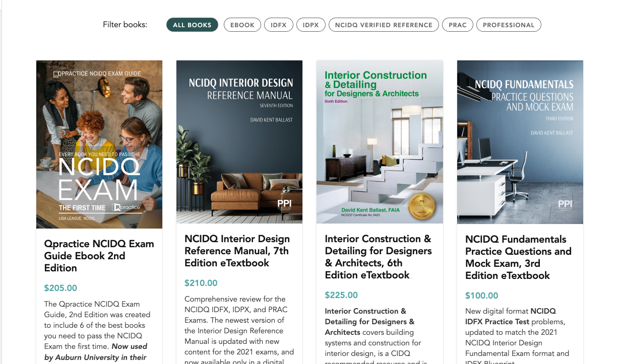Open the Interior Construction & Detailing cover

(x=380, y=142)
